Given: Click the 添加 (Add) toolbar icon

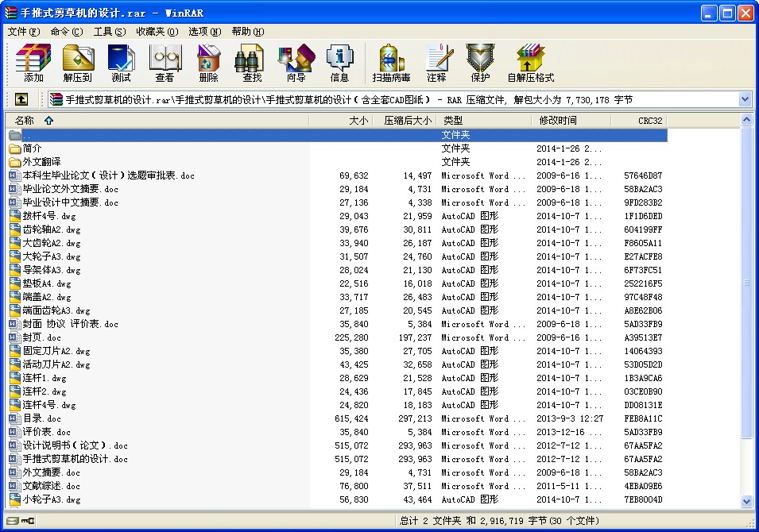Looking at the screenshot, I should (33, 64).
